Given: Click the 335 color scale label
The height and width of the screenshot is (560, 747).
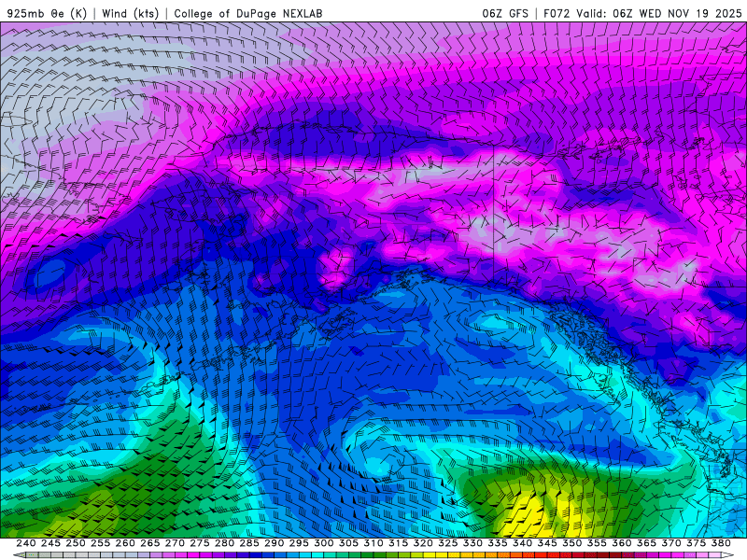Looking at the screenshot, I should (x=497, y=543).
